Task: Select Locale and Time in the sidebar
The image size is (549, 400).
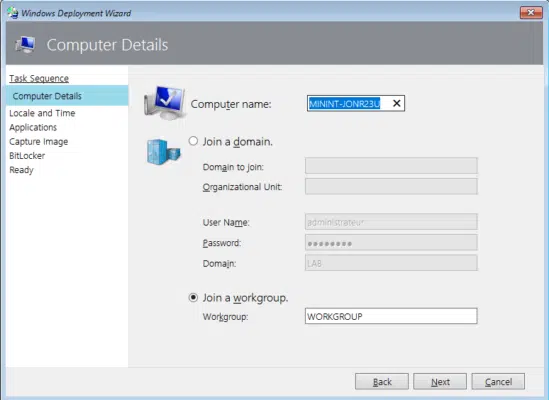Action: tap(42, 113)
